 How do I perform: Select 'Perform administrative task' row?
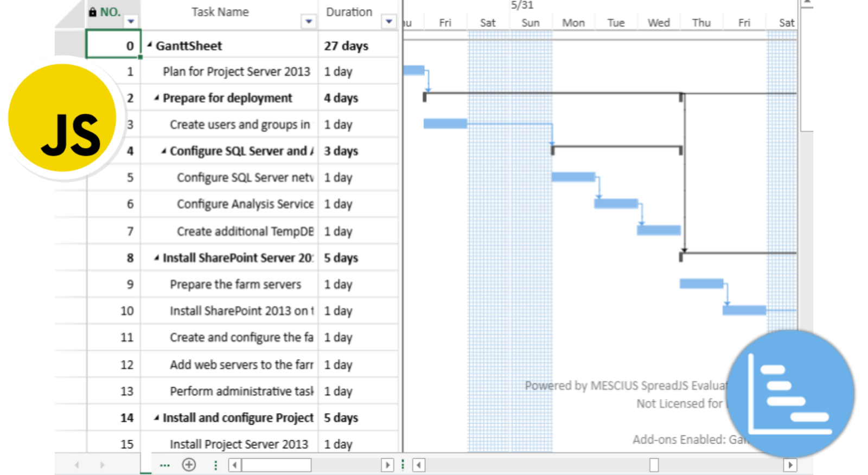241,391
